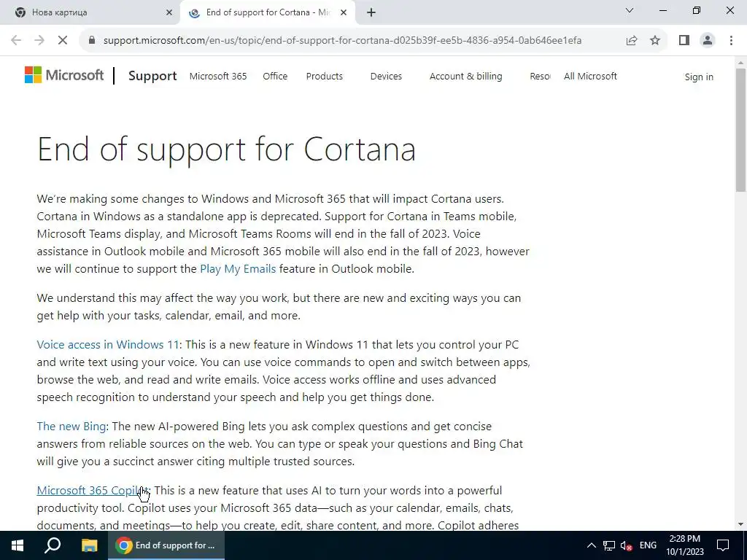Click the browser back arrow
Image resolution: width=747 pixels, height=560 pixels.
coord(16,41)
